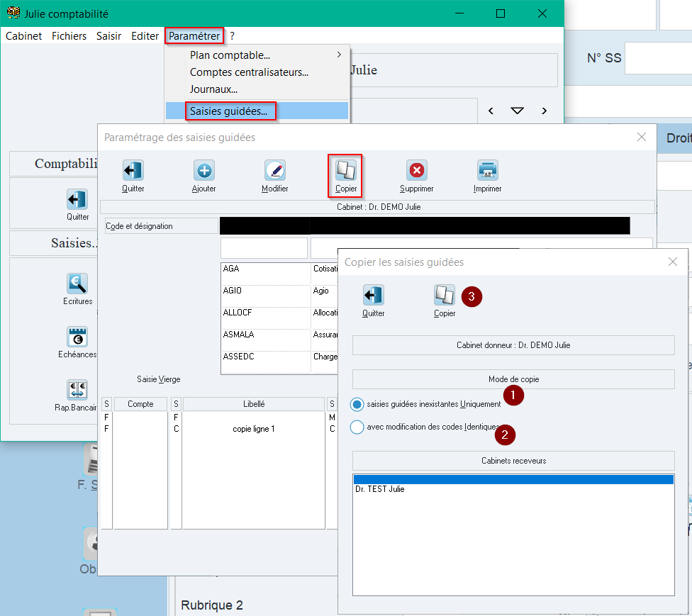Open the ? help menu
This screenshot has height=616, width=692.
[x=232, y=35]
